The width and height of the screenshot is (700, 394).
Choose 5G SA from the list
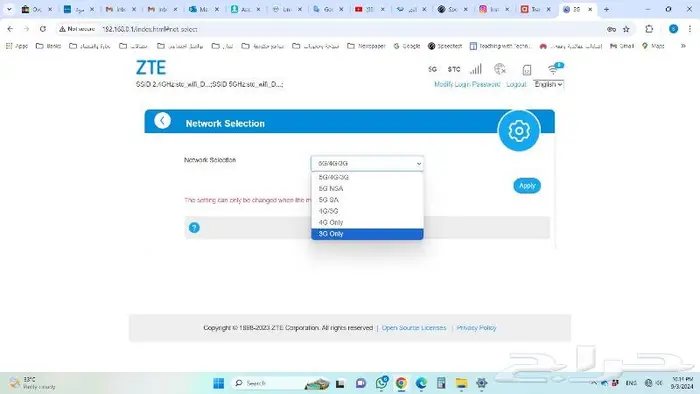tap(367, 199)
